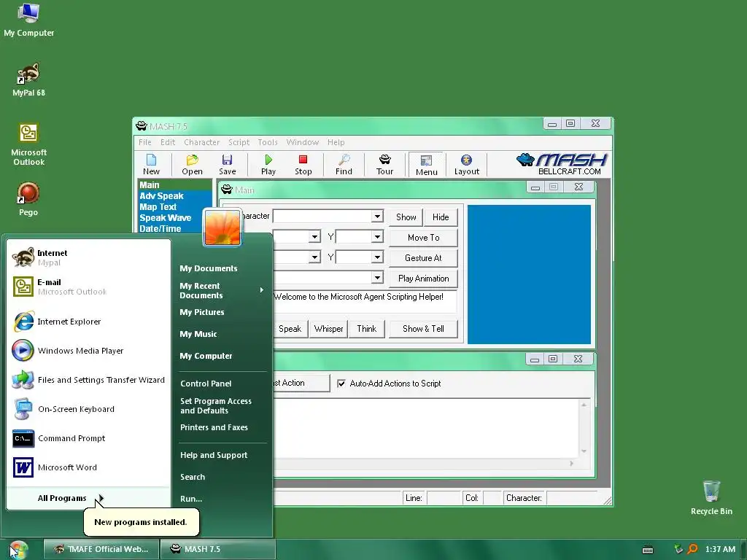Screen dimensions: 747x560
Task: Select the Pego desktop shortcut
Action: point(28,199)
